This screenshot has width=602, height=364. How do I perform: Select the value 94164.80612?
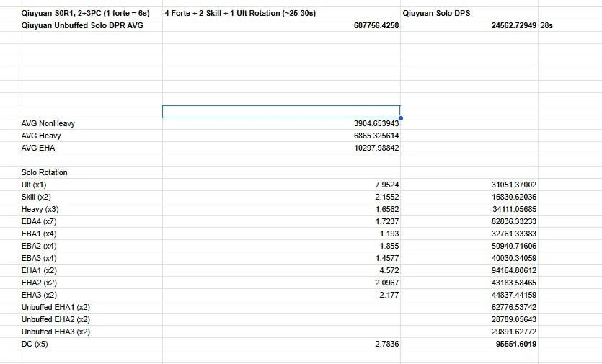(x=514, y=271)
